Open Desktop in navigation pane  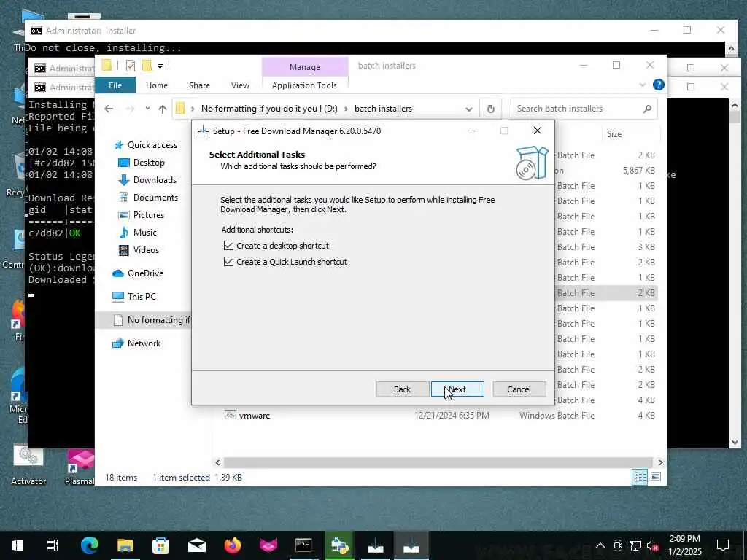pyautogui.click(x=149, y=163)
